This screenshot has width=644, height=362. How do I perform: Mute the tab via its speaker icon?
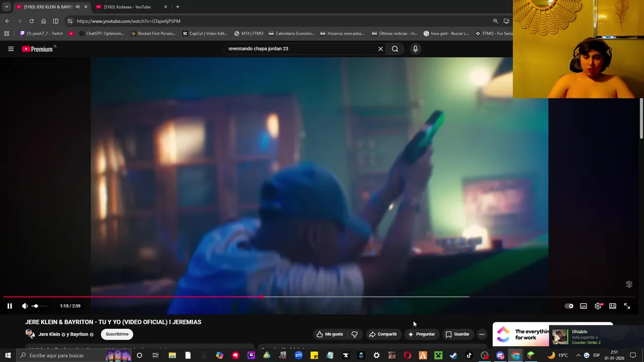click(77, 7)
